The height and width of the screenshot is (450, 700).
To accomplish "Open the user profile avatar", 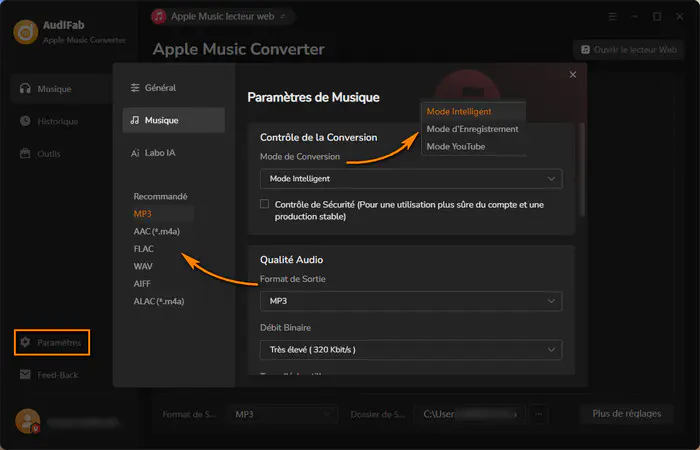I will 28,421.
